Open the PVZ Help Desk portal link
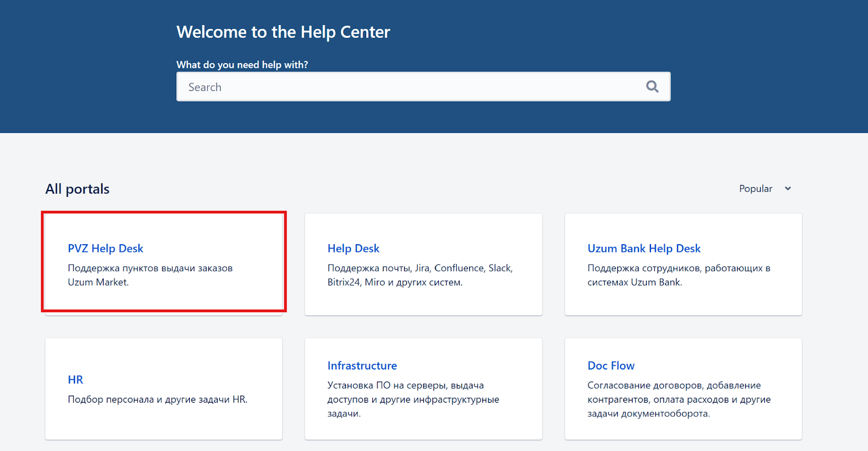Screen dimensions: 868x451 [x=105, y=249]
